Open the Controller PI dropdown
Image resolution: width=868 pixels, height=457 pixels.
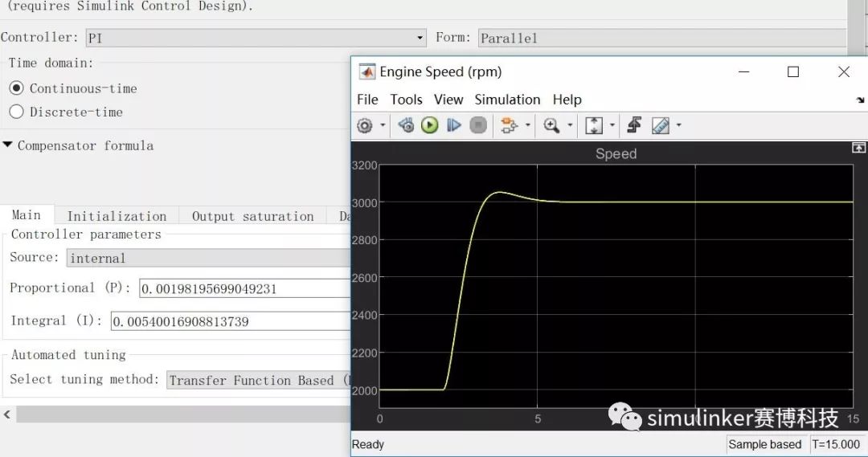tap(256, 38)
